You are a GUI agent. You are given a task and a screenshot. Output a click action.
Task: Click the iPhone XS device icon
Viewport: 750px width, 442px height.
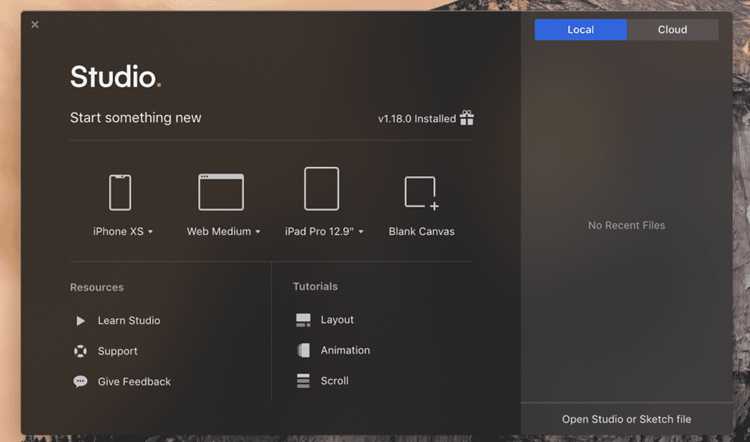[120, 193]
